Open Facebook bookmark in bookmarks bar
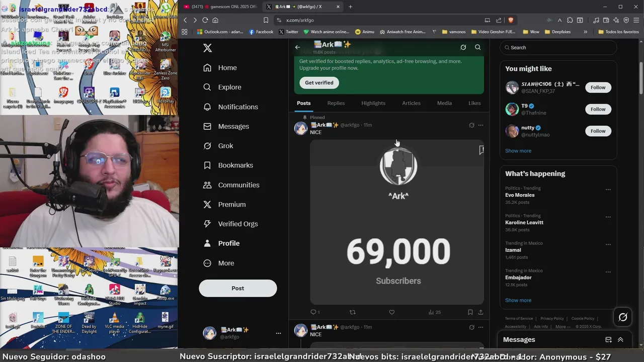The height and width of the screenshot is (362, 644). pyautogui.click(x=261, y=32)
